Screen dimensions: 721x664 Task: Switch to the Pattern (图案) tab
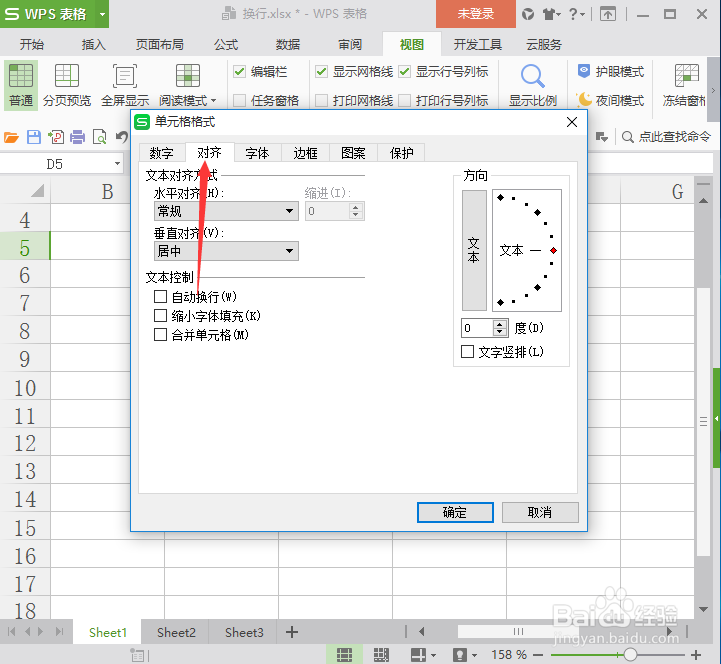click(x=353, y=153)
